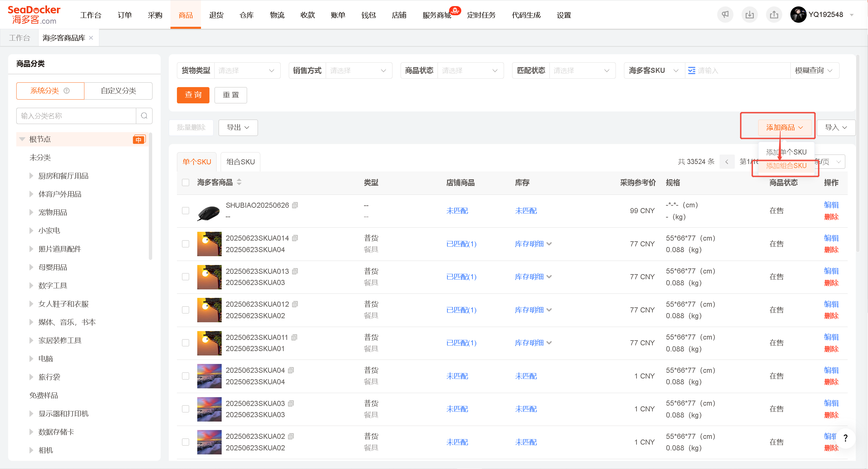Open the 仓库 menu
Image resolution: width=868 pixels, height=469 pixels.
(x=246, y=15)
